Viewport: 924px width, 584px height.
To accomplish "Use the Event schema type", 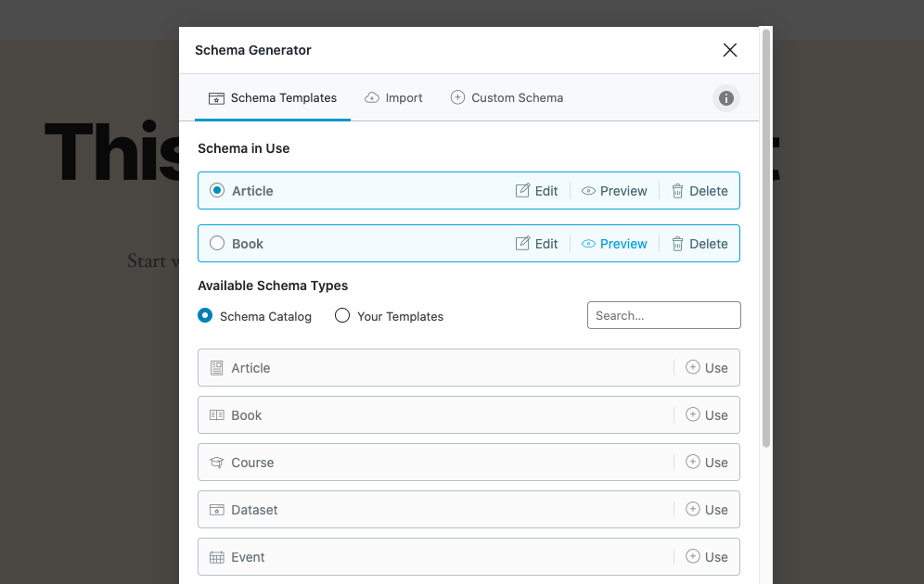I will tap(707, 557).
